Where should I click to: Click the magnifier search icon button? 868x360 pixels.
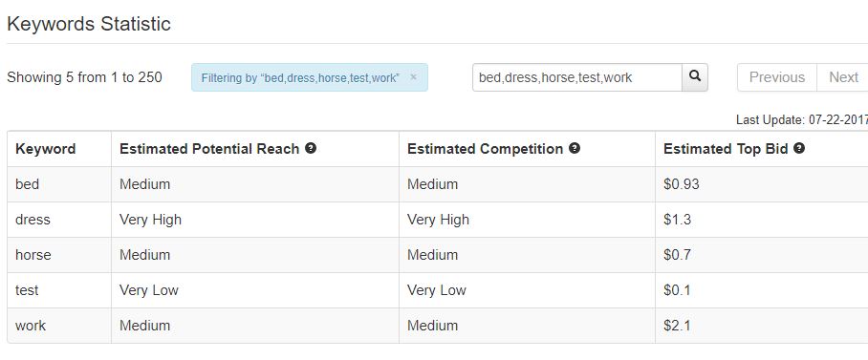[695, 77]
